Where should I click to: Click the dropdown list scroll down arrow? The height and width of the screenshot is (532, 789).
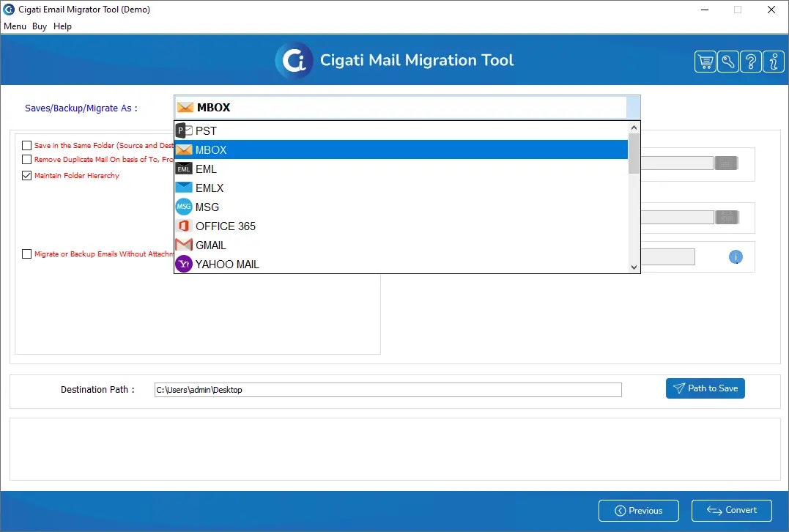[634, 267]
